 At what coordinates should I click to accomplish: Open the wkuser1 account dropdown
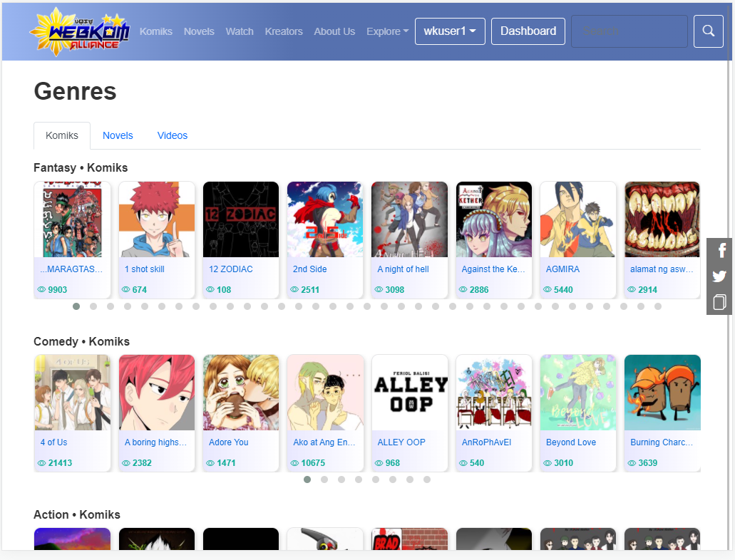[450, 31]
